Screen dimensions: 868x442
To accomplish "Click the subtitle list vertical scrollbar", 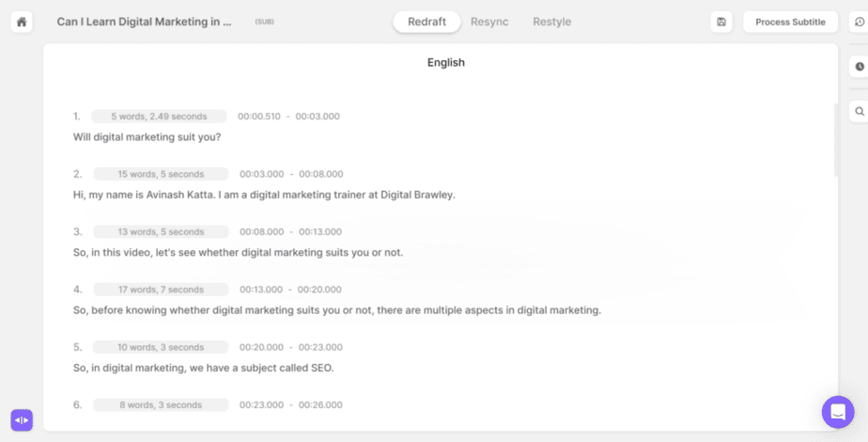I will click(x=835, y=140).
